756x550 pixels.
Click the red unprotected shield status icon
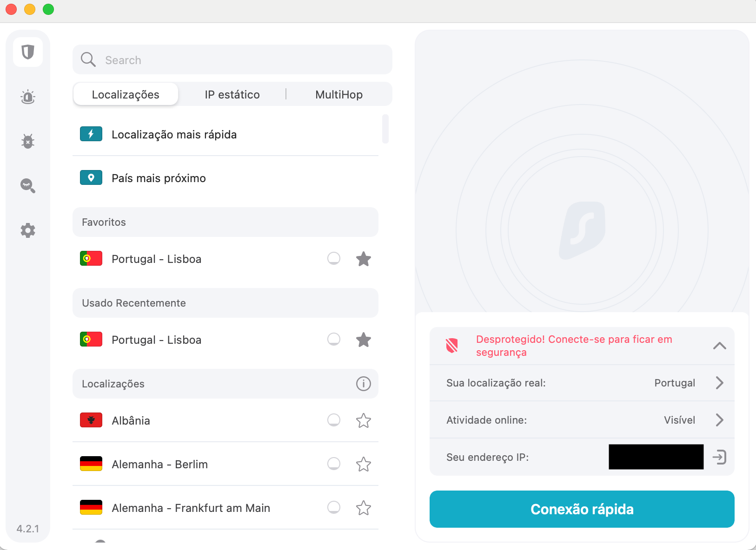click(x=452, y=346)
